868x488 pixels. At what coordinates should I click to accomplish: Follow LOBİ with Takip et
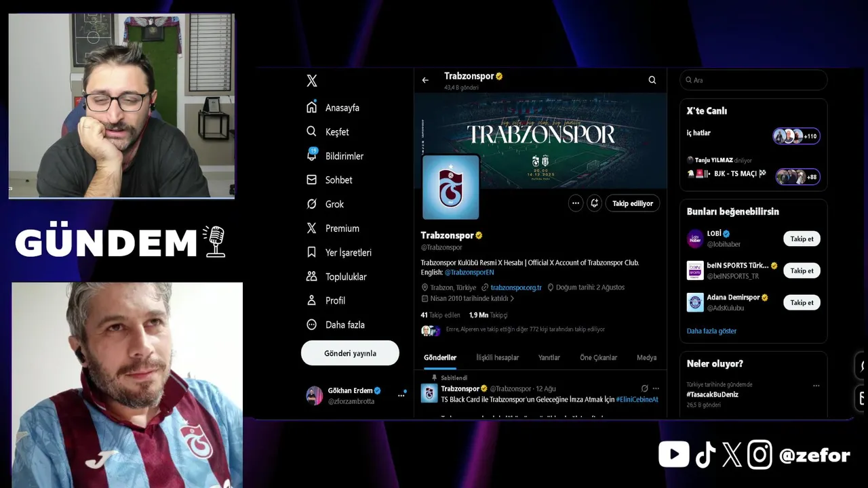click(802, 239)
